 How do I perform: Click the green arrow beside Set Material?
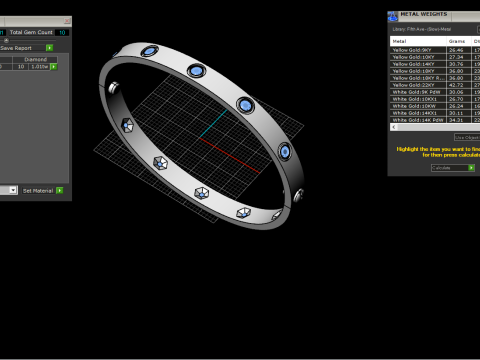click(x=60, y=191)
